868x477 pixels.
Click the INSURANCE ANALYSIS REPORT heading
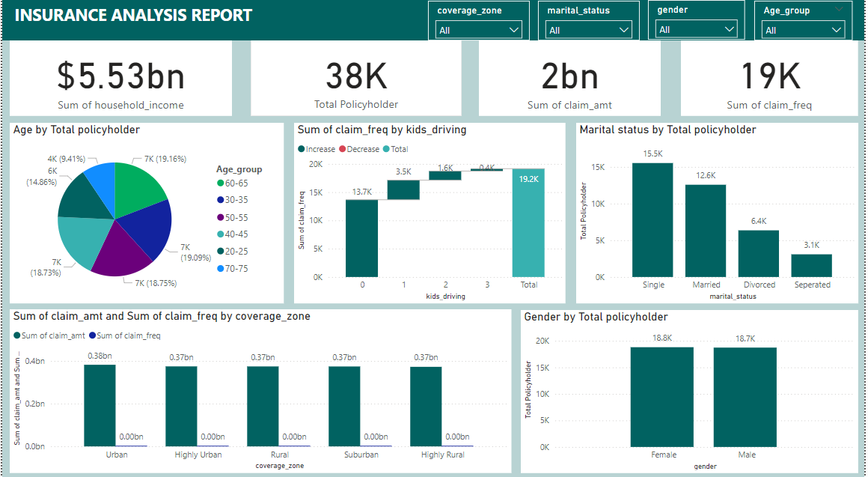[133, 16]
